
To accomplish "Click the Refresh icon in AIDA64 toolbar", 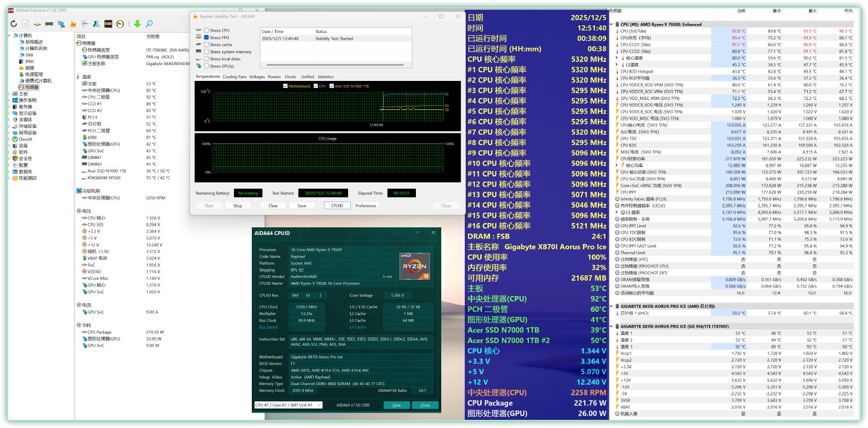I will coord(14,24).
